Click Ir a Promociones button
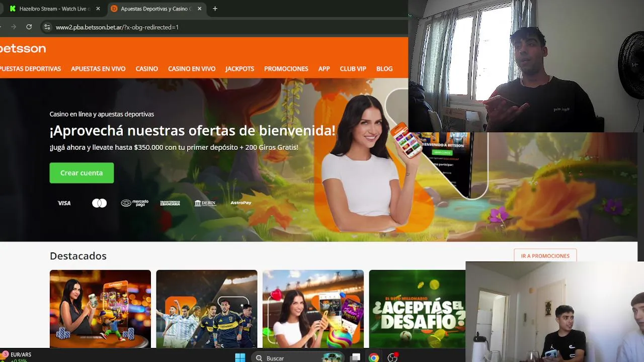Viewport: 644px width, 362px height. click(x=545, y=256)
